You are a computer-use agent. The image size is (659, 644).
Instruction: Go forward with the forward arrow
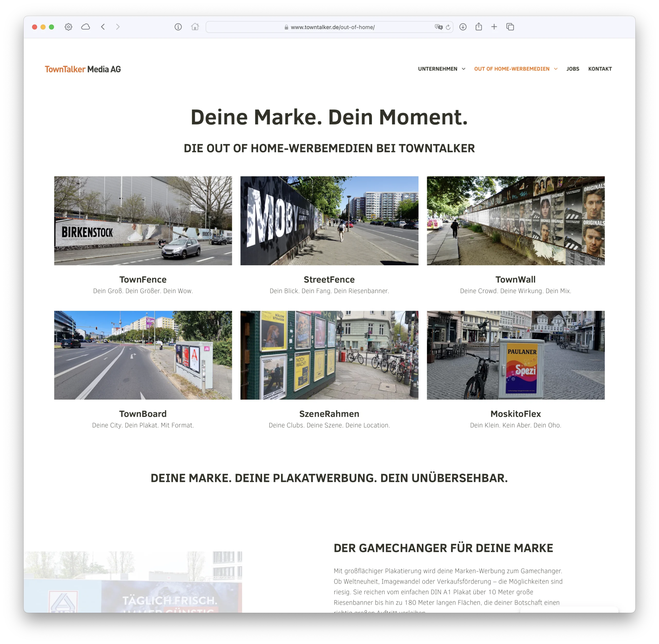point(118,27)
